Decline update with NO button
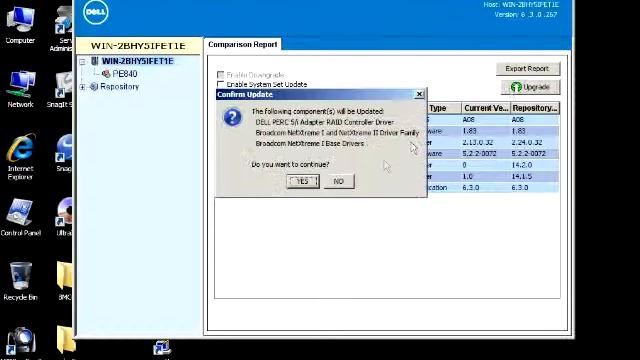 tap(339, 181)
